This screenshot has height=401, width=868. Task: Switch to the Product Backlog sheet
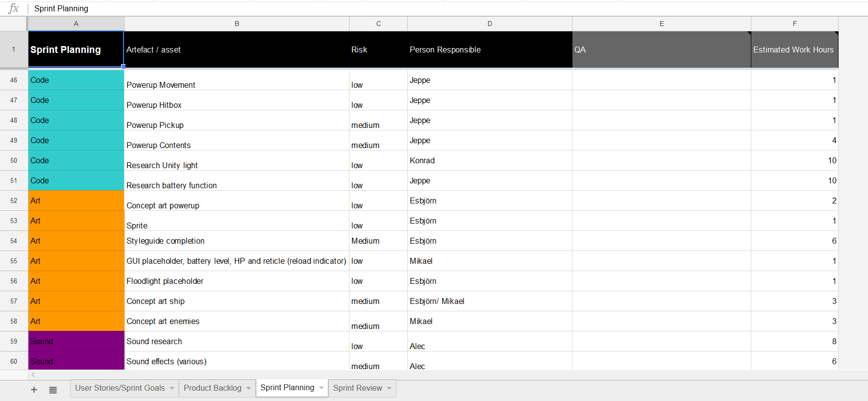pos(212,388)
